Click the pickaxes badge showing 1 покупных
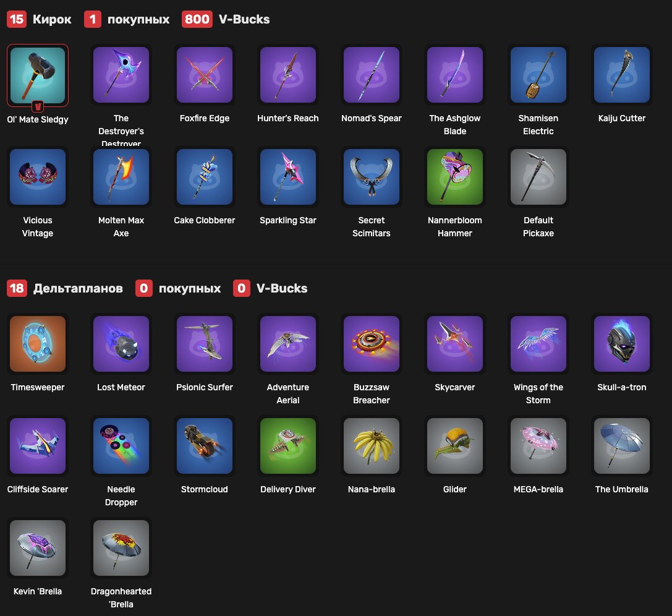This screenshot has width=672, height=616. pos(93,19)
